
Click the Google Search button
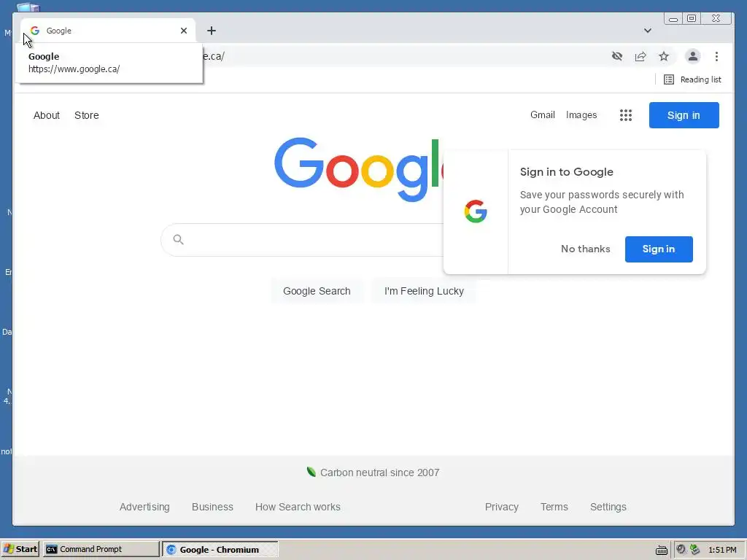pyautogui.click(x=317, y=291)
